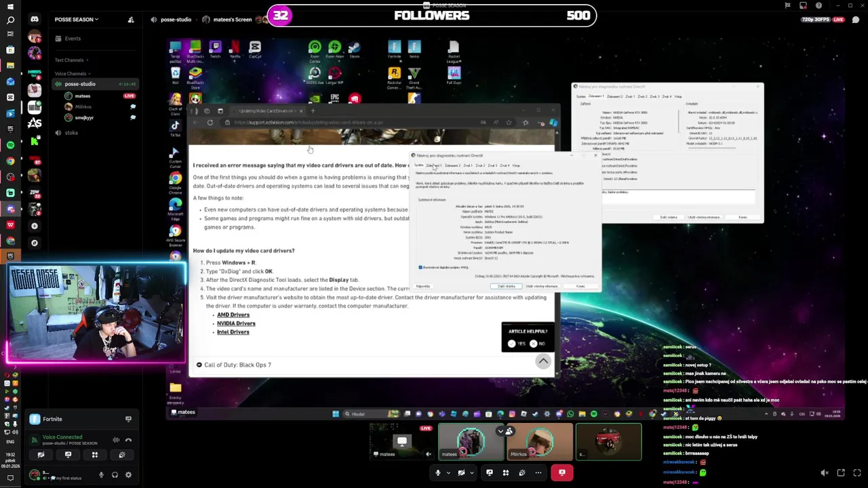Open the ZOW server with 22 badge

click(35, 192)
